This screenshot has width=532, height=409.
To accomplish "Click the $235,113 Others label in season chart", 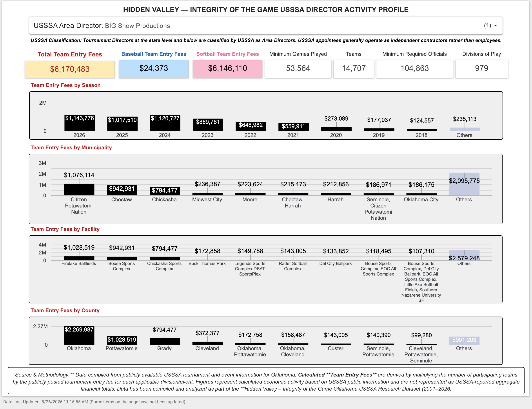I will pos(465,119).
